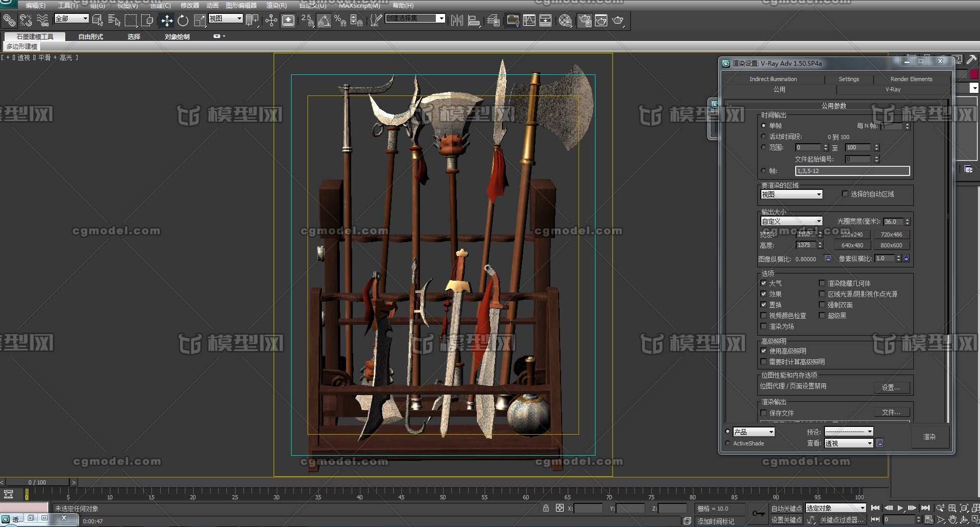Open the 渲染(R) menu
Screen dimensions: 980x527
276,5
